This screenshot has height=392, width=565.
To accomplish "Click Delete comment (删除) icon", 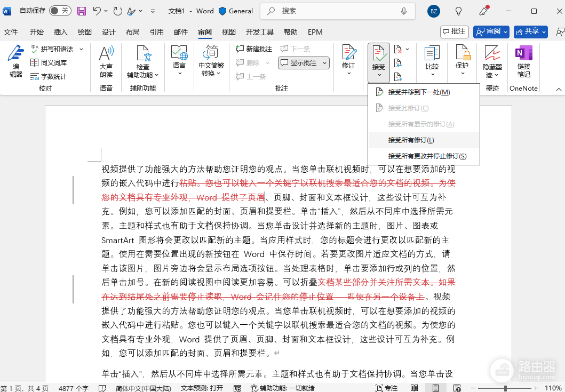I will 240,63.
